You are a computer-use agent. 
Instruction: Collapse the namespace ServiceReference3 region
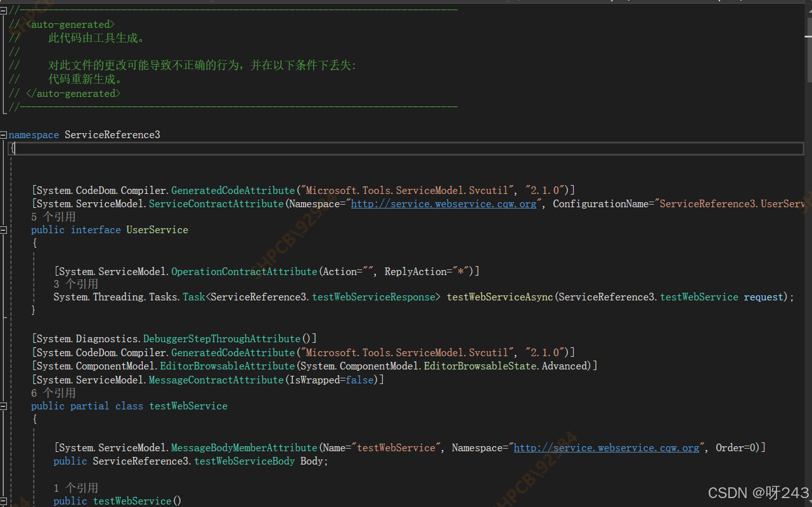tap(4, 135)
